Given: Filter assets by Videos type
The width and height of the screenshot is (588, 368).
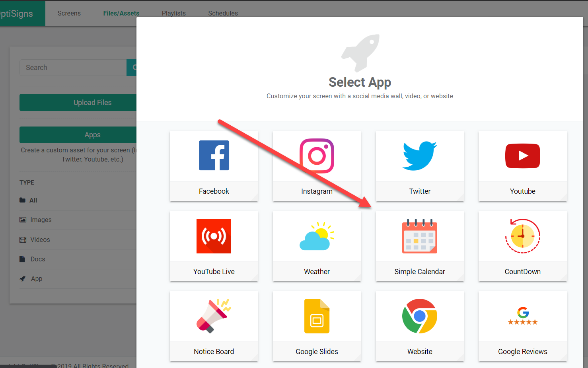Looking at the screenshot, I should pos(40,240).
